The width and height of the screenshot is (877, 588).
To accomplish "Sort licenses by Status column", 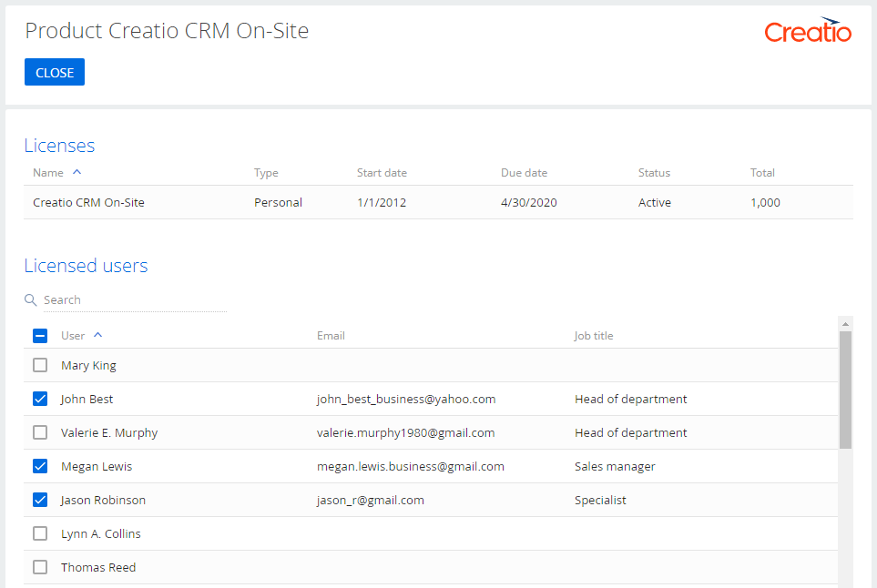I will point(654,173).
